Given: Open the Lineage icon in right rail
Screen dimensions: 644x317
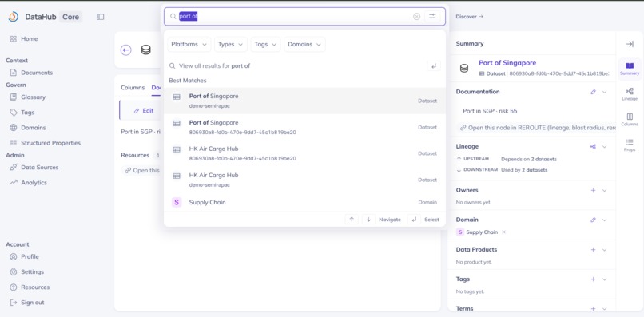Looking at the screenshot, I should point(630,94).
